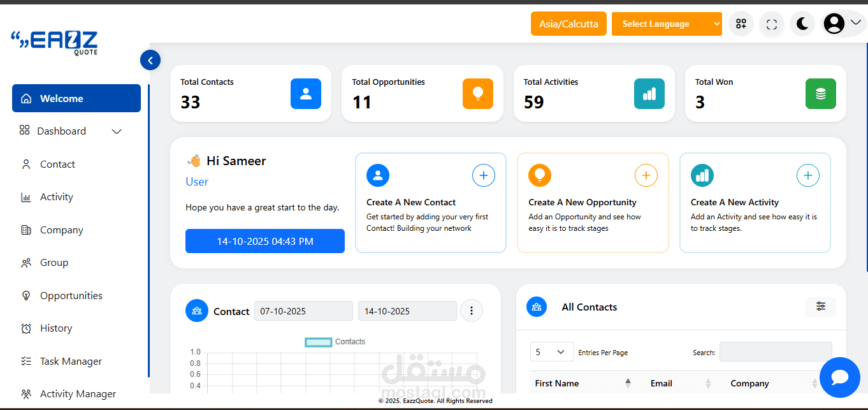Click the plus on Create A New Opportunity

pyautogui.click(x=646, y=175)
